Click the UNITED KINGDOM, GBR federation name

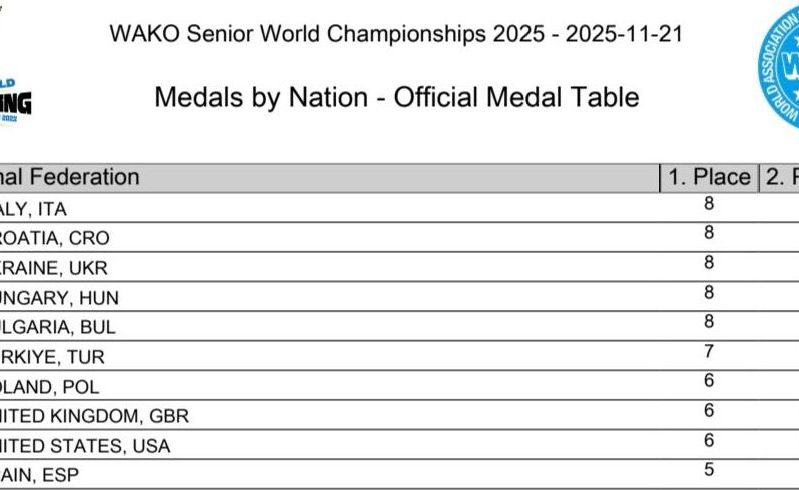(x=94, y=416)
